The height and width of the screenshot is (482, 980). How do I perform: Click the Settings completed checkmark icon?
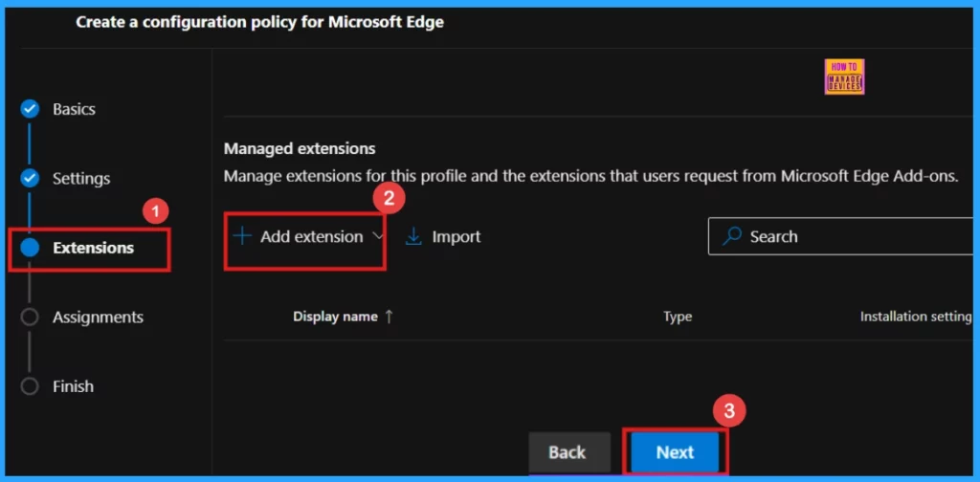30,179
